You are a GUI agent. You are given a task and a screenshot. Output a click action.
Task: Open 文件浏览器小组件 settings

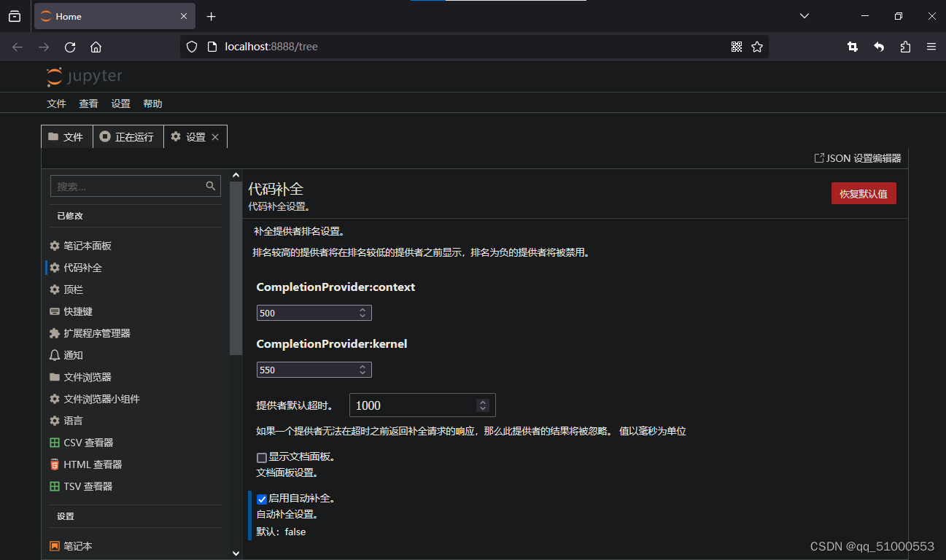136,399
